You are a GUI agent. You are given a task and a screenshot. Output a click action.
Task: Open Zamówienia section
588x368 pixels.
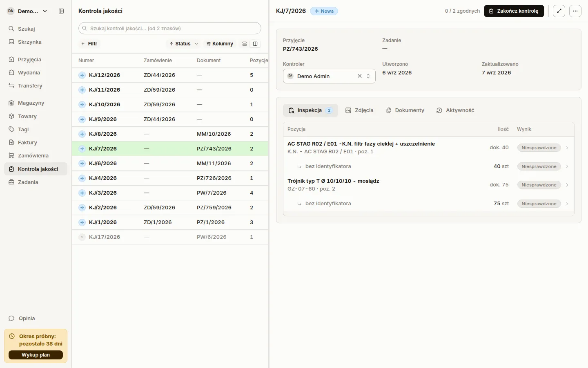coord(36,155)
